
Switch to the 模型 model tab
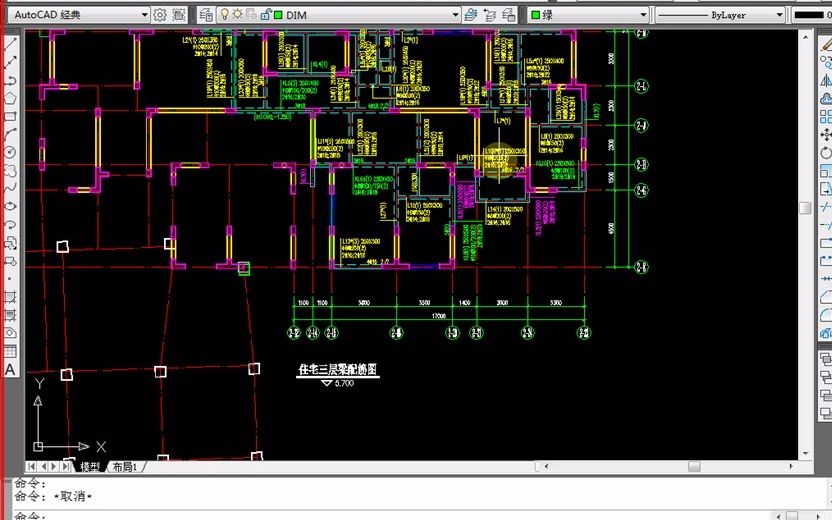point(90,467)
